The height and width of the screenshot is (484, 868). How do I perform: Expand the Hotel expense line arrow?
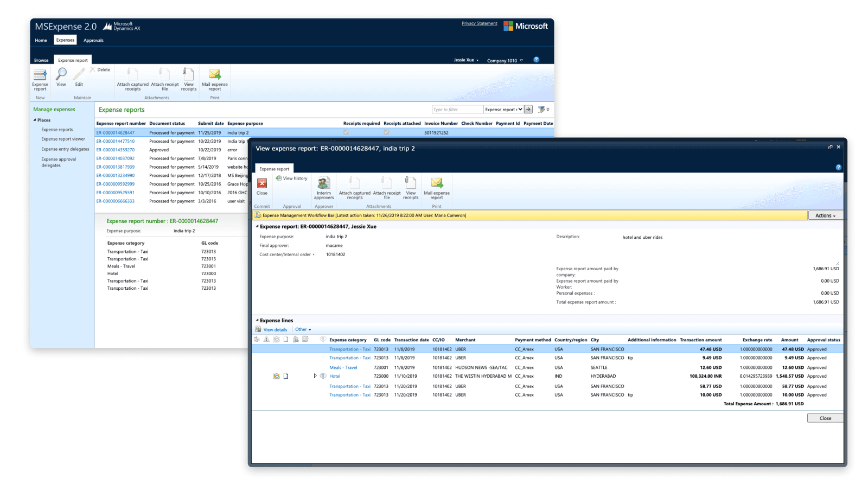pyautogui.click(x=315, y=375)
